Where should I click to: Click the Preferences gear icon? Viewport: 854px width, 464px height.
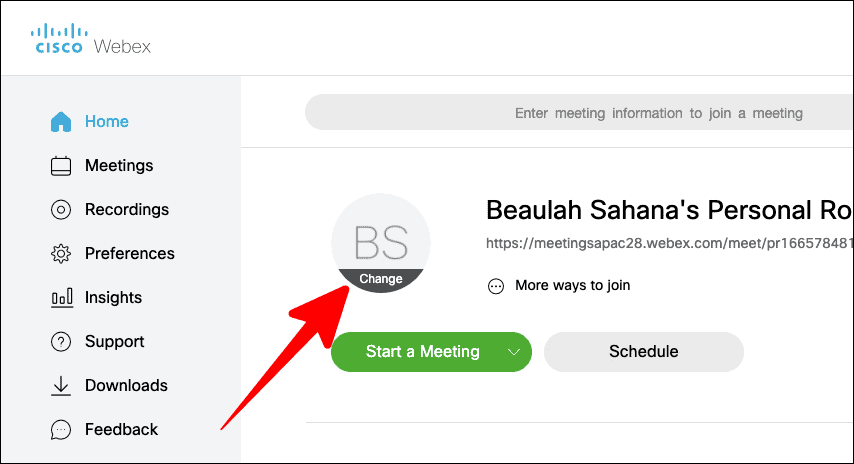61,254
